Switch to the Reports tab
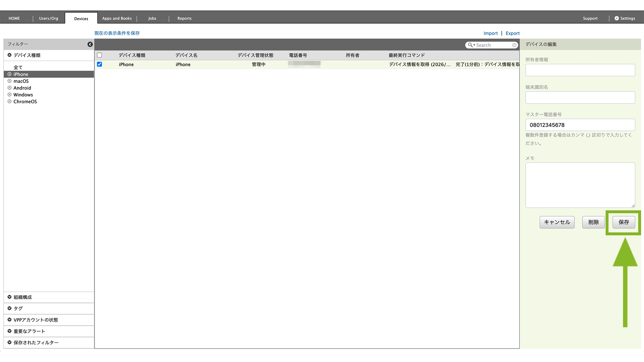Image resolution: width=644 pixels, height=362 pixels. (x=184, y=18)
